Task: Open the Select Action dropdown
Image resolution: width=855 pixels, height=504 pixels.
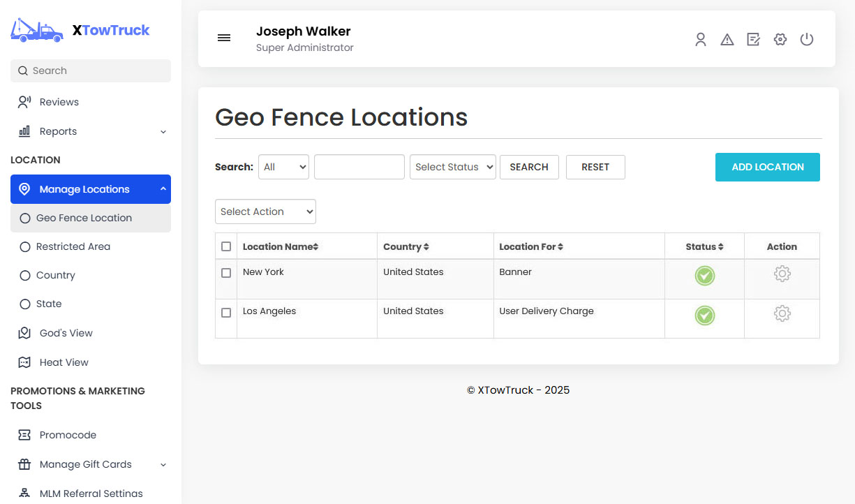Action: click(265, 211)
